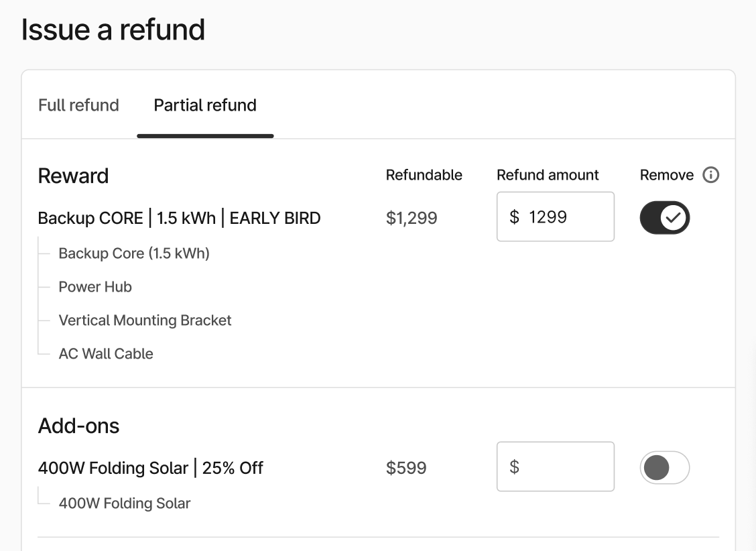The width and height of the screenshot is (756, 551).
Task: Select the Backup Core (1.5 kWh) line item
Action: point(133,253)
